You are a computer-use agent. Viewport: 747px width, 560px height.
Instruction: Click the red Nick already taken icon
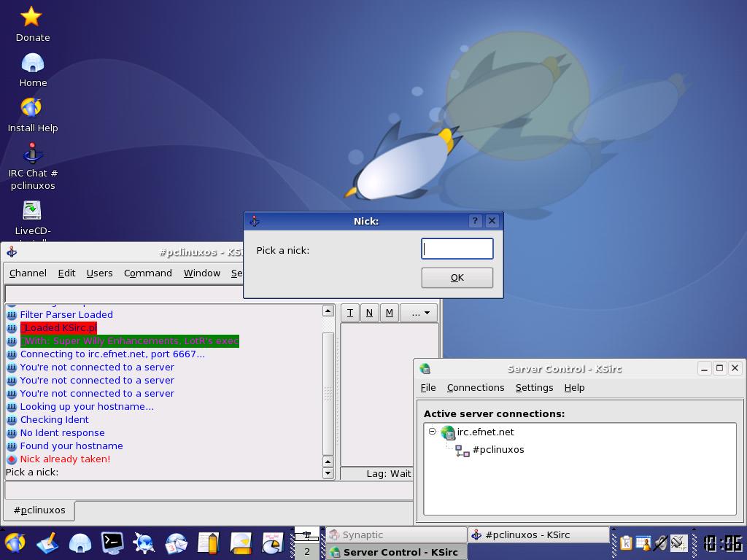coord(12,459)
